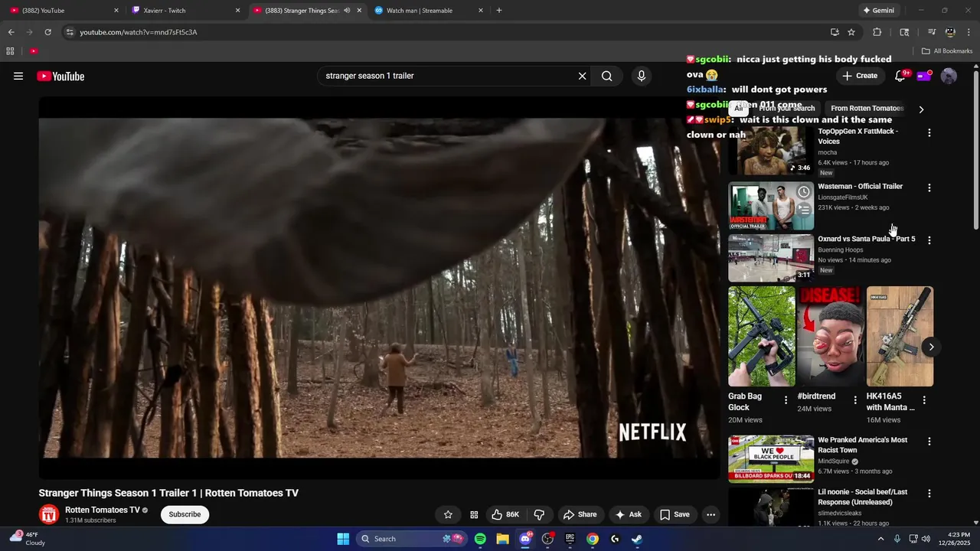Open the Wasteman Official Trailer thumbnail
Viewport: 980px width, 551px height.
pos(771,206)
